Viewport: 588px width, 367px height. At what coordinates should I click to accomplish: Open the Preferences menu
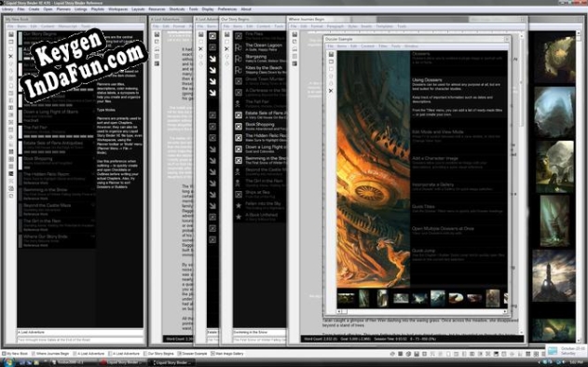click(x=227, y=9)
